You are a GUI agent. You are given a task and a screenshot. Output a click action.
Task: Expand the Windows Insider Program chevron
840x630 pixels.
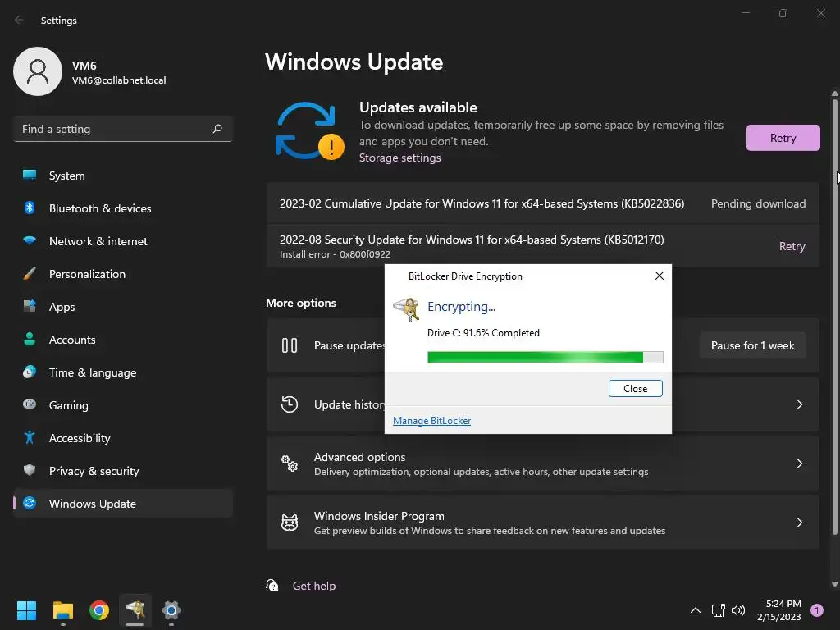pos(799,523)
